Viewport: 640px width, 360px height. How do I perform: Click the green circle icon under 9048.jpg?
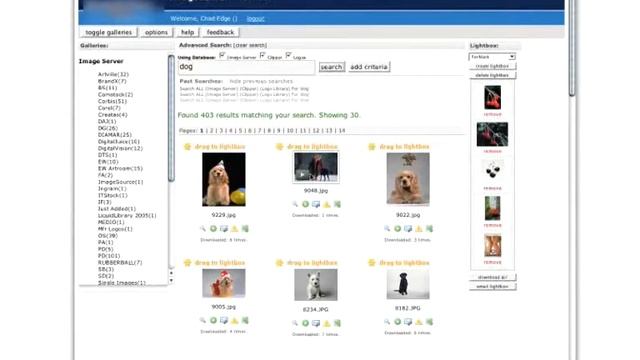[305, 204]
